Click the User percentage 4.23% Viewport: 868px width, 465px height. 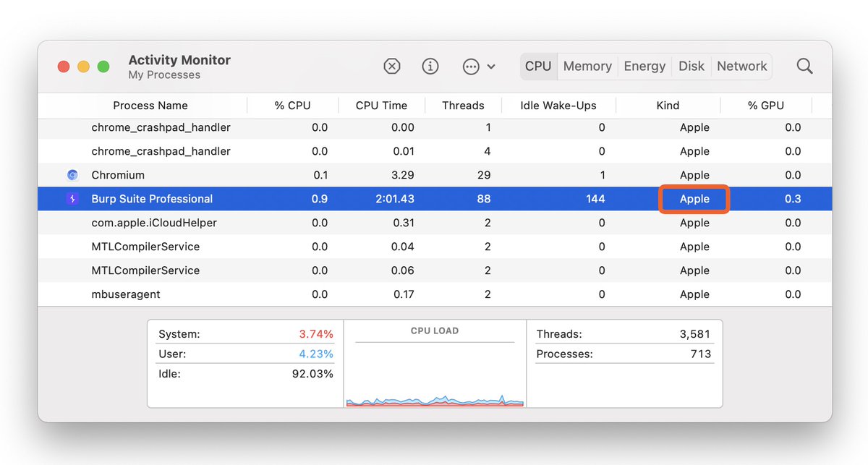pos(316,354)
